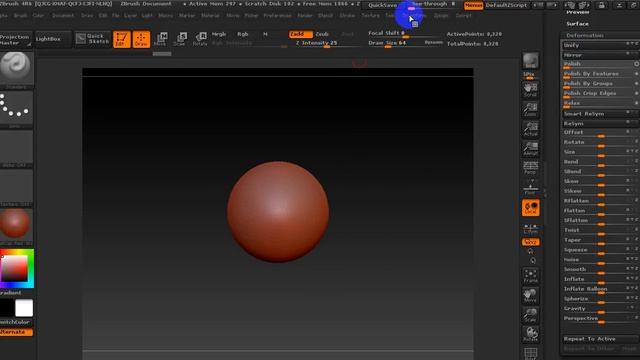Click the AAHalf icon
Screen dimensions: 640x360
pos(531,149)
